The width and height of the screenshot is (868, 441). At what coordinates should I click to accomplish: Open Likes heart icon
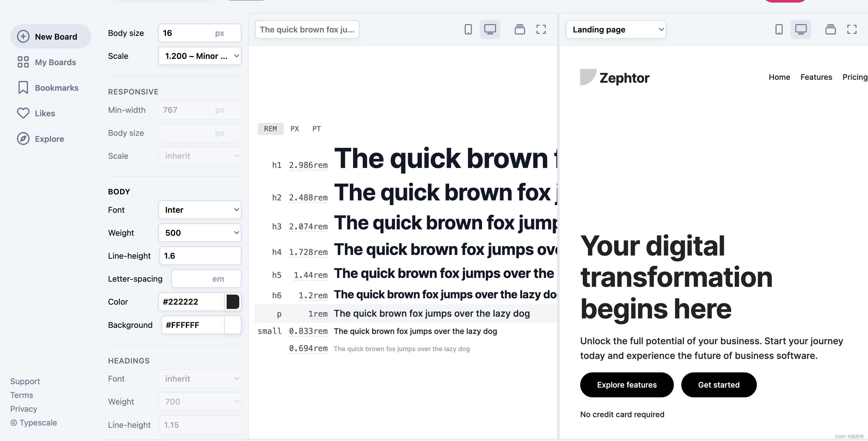[x=23, y=113]
